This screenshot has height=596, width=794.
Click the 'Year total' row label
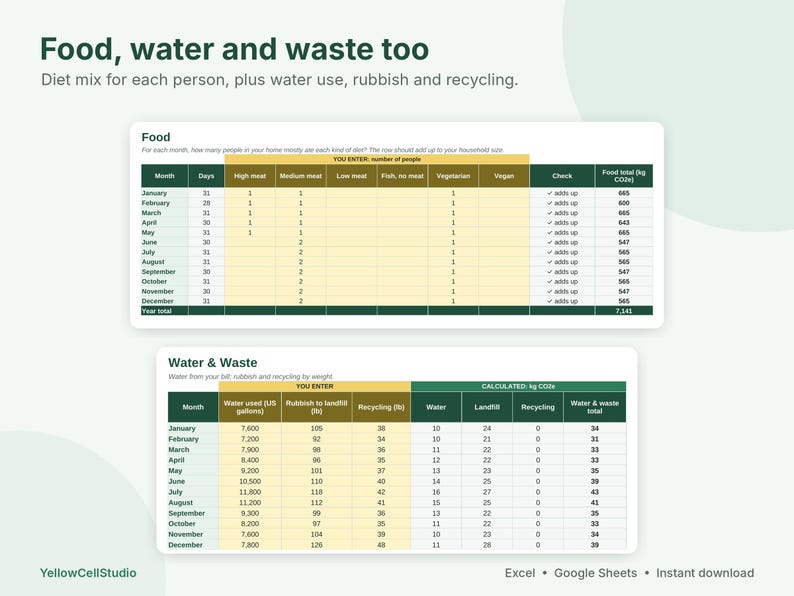157,311
